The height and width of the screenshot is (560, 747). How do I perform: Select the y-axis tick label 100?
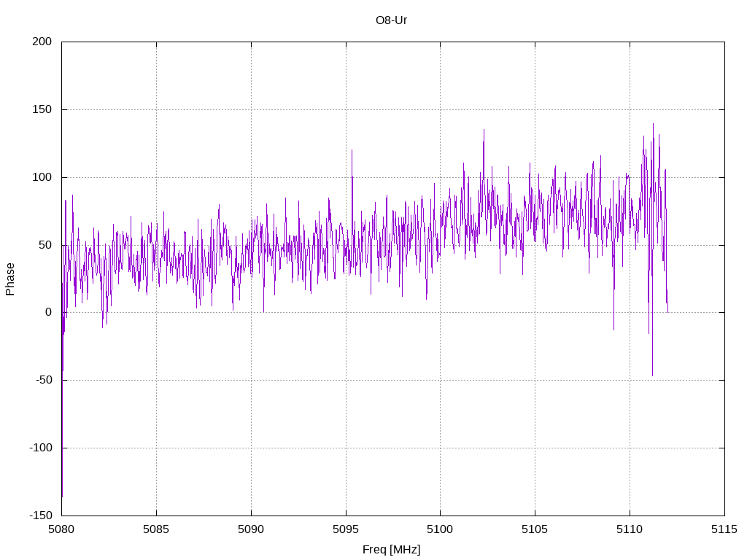42,177
